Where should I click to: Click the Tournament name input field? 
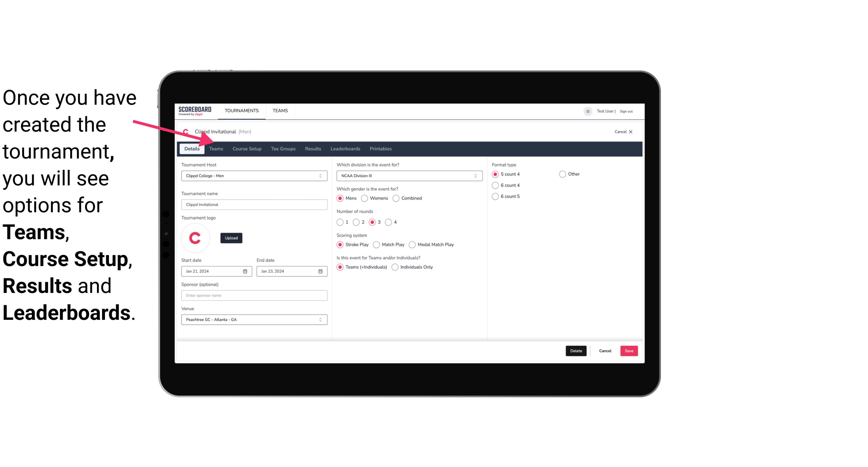click(254, 204)
